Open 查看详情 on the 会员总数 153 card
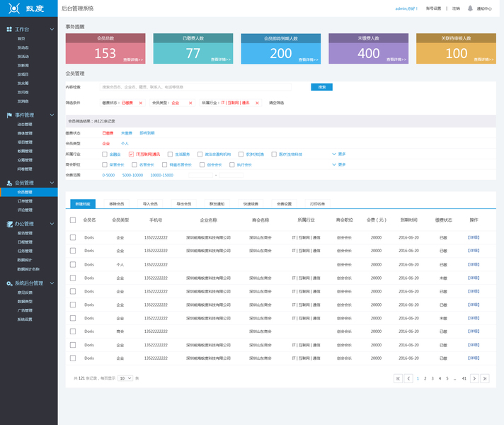Image resolution: width=504 pixels, height=425 pixels. point(133,59)
